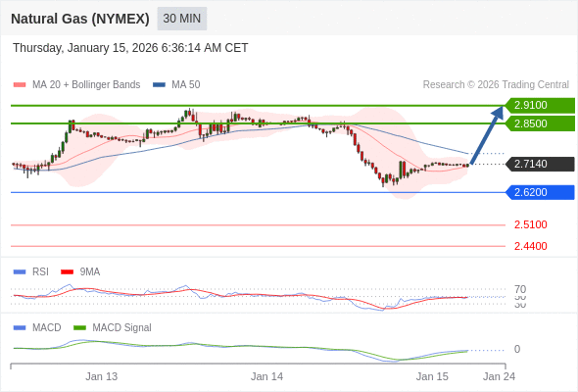Click the 9MA legend label

click(x=90, y=271)
